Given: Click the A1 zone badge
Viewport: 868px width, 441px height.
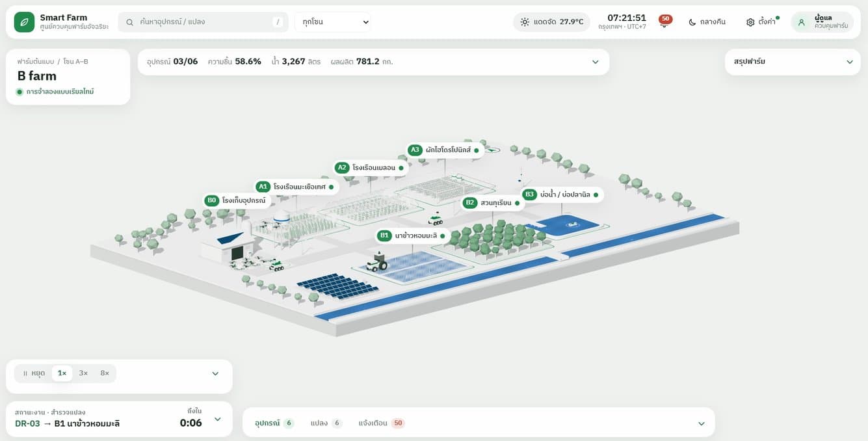Looking at the screenshot, I should 263,186.
